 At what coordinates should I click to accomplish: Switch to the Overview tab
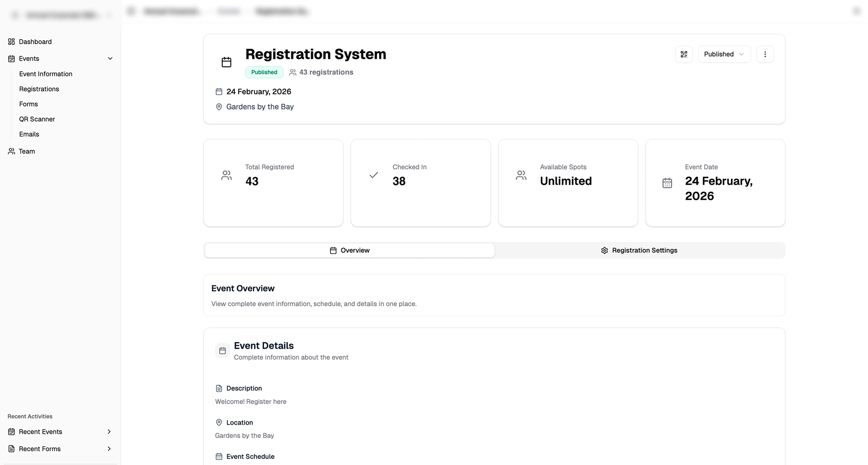[x=349, y=250]
